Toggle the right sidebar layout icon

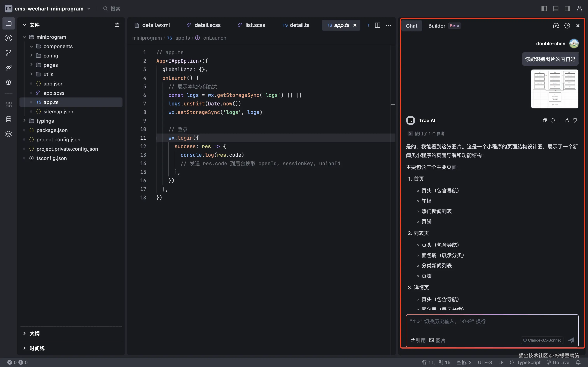[x=567, y=9]
